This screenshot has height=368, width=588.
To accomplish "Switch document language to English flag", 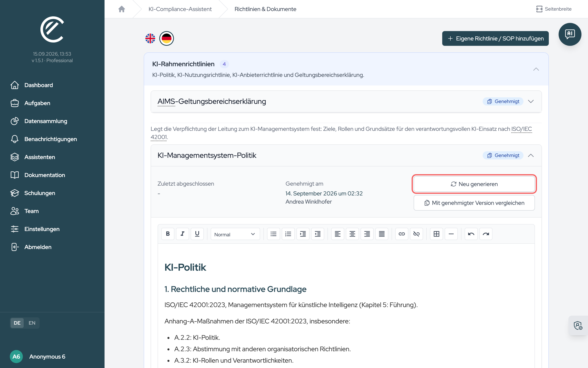I will (x=150, y=38).
